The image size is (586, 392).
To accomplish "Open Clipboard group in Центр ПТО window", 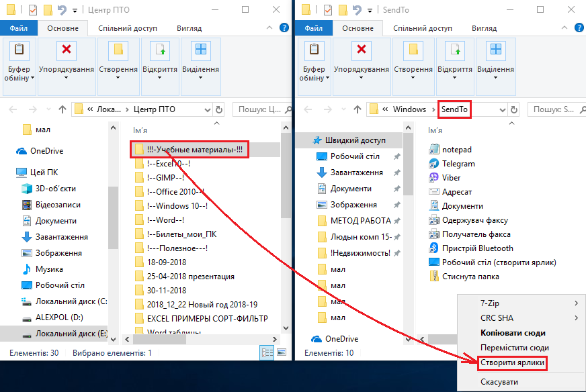I will tap(19, 66).
